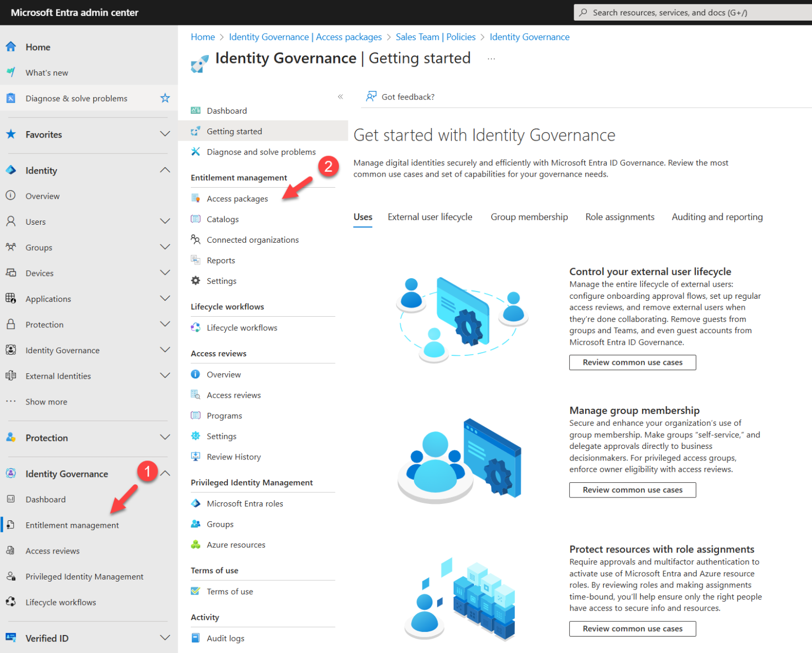Open Azure resources in Privileged Identity Management
This screenshot has width=812, height=653.
click(x=236, y=545)
